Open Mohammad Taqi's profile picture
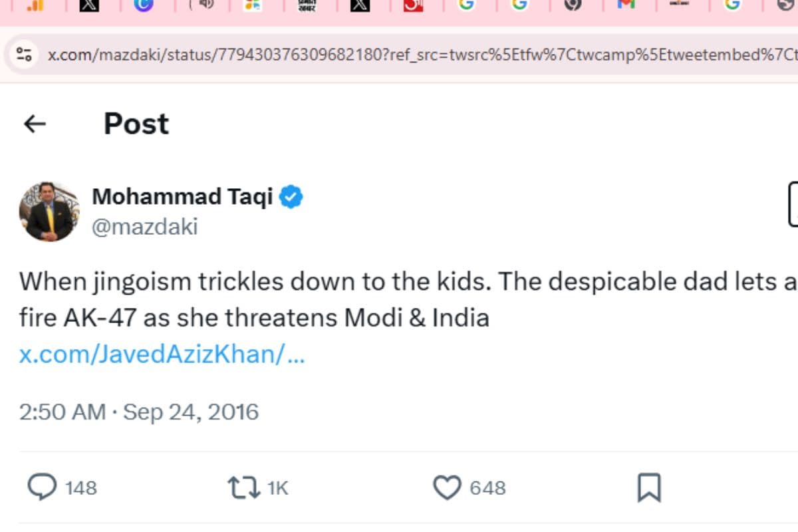Viewport: 798px width, 532px height. click(x=49, y=211)
